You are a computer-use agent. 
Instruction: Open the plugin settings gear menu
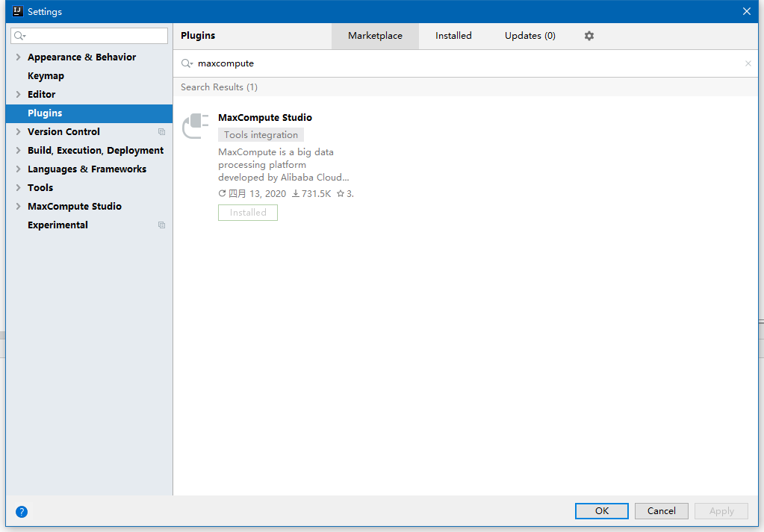coord(588,35)
